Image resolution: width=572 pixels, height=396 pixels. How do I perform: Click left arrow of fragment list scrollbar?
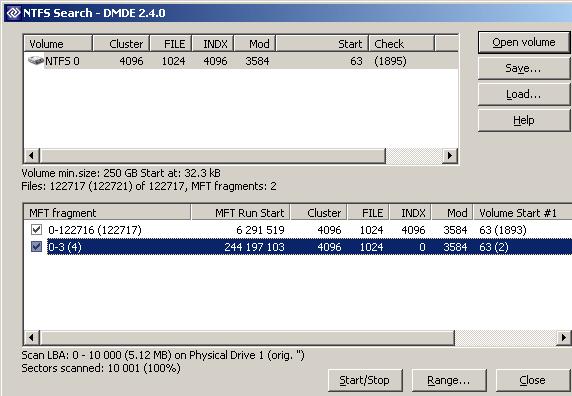click(32, 337)
